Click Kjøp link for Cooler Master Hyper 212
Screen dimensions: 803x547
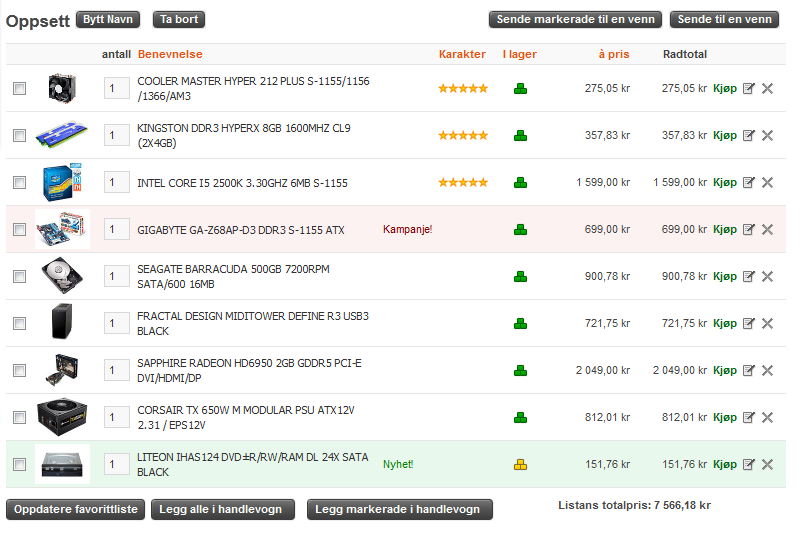(725, 89)
